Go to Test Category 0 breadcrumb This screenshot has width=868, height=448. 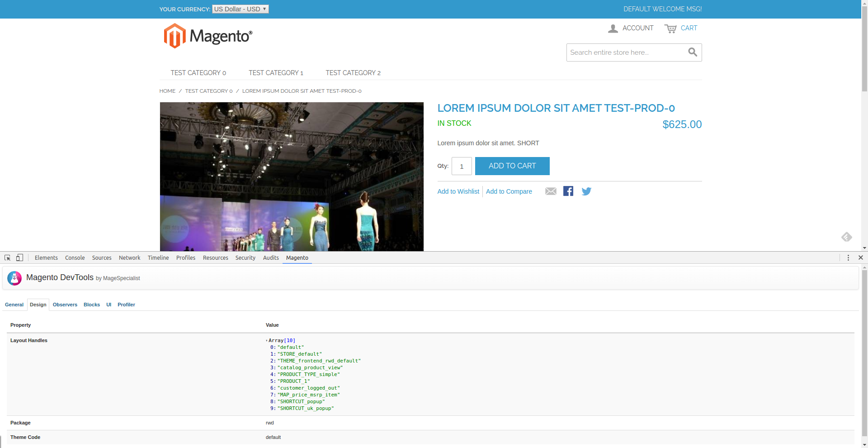(209, 91)
